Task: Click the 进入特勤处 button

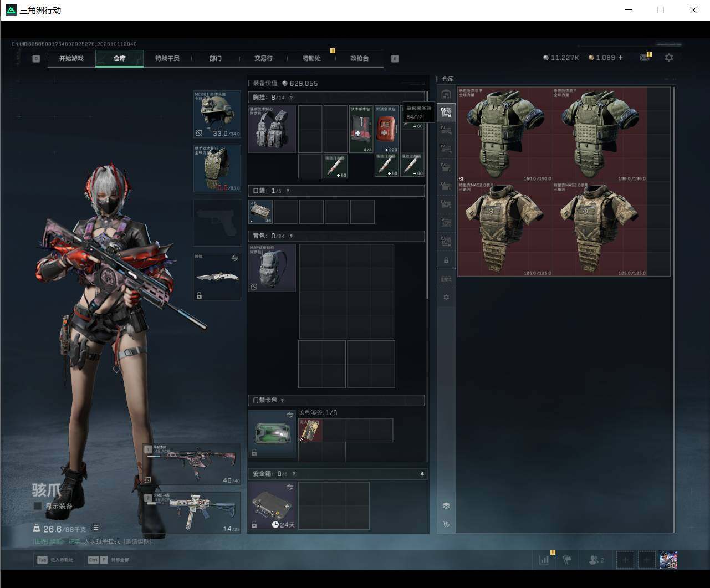Action: [x=55, y=560]
